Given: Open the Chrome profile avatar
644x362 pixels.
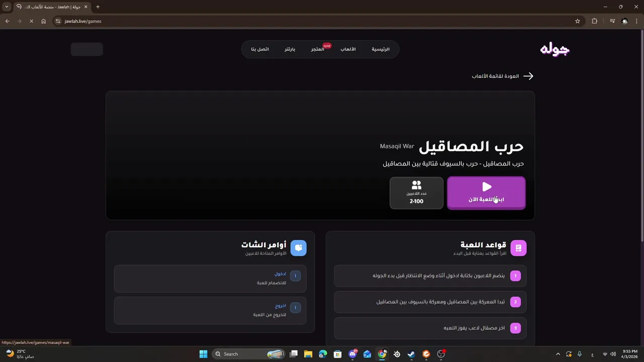Looking at the screenshot, I should pos(625,21).
